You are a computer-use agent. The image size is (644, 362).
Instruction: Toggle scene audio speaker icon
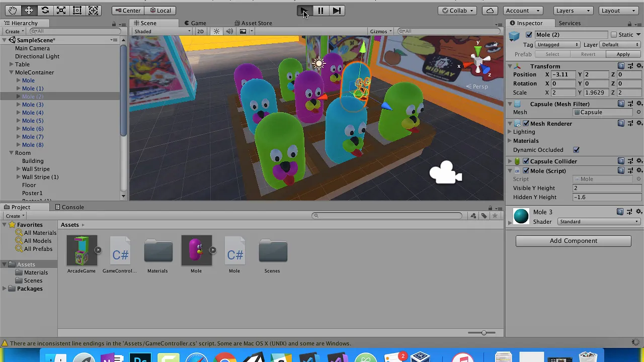tap(229, 31)
